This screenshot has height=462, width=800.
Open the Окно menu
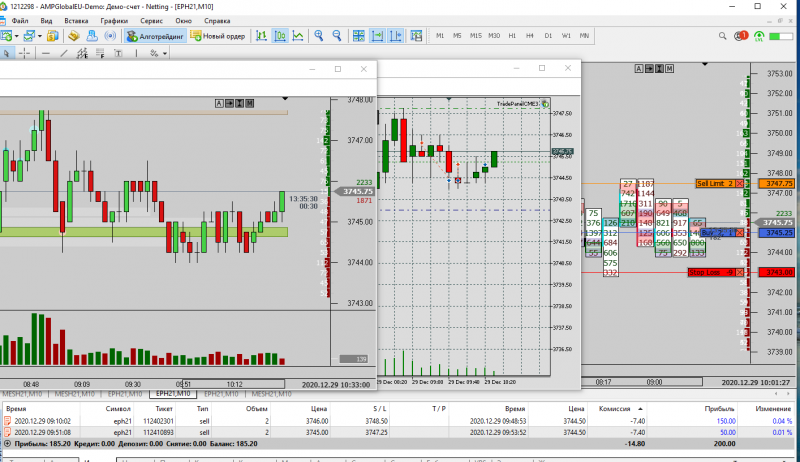click(x=184, y=21)
